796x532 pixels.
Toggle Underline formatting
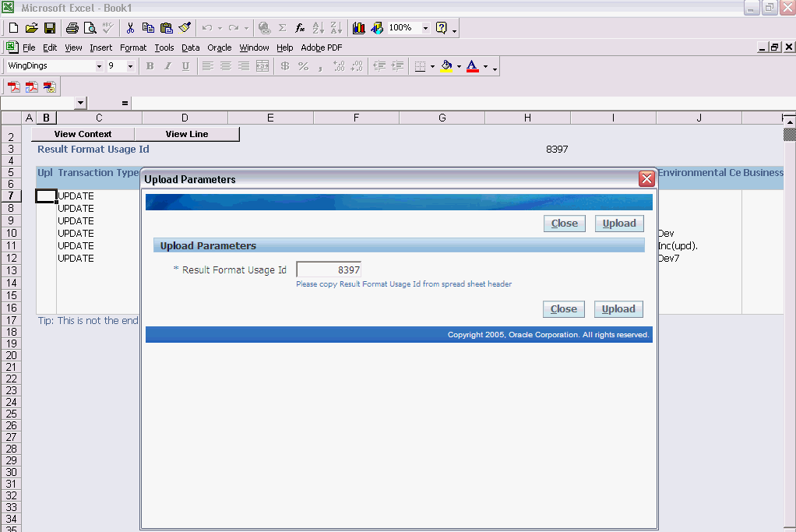click(x=186, y=66)
